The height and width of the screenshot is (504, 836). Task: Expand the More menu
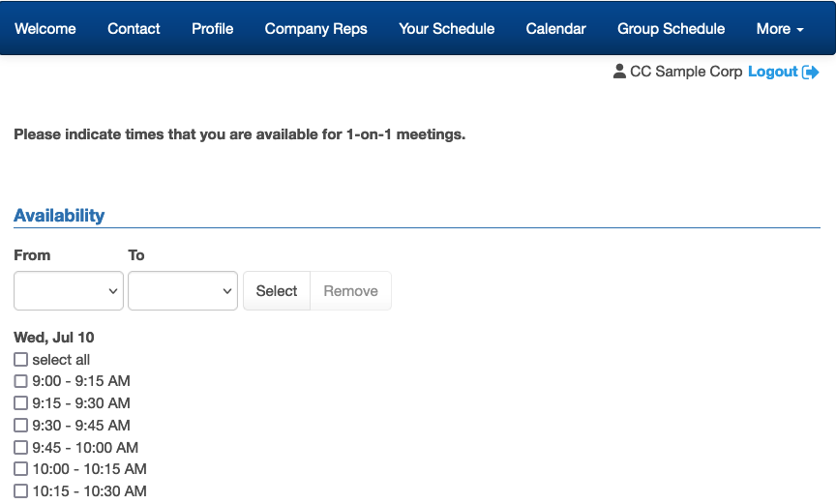tap(780, 29)
